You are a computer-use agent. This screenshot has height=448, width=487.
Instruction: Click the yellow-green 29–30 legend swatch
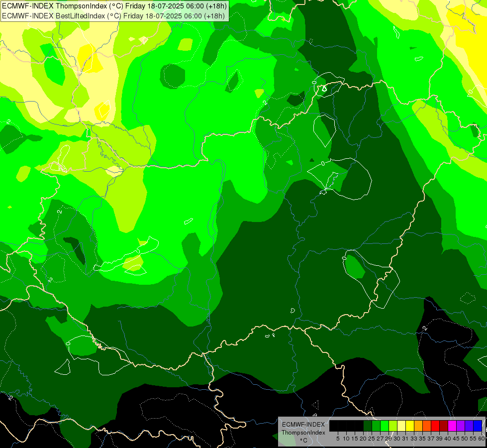click(x=393, y=426)
